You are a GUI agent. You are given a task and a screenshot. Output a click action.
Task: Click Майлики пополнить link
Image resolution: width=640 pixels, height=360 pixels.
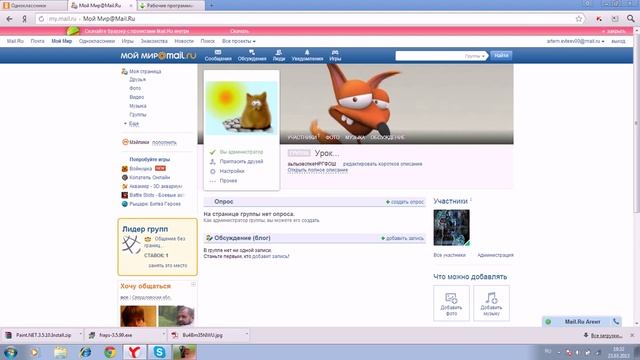pyautogui.click(x=164, y=142)
